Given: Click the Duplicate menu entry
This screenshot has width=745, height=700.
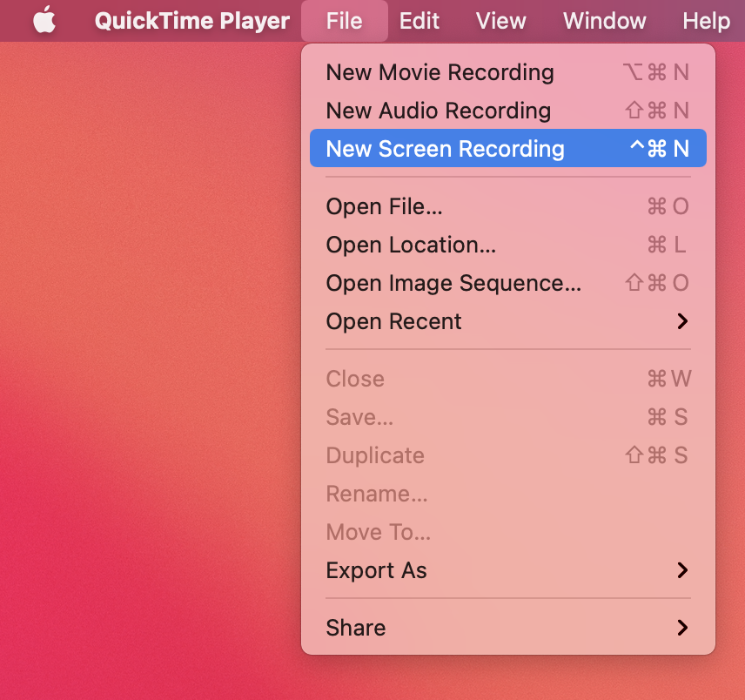Looking at the screenshot, I should (x=375, y=455).
